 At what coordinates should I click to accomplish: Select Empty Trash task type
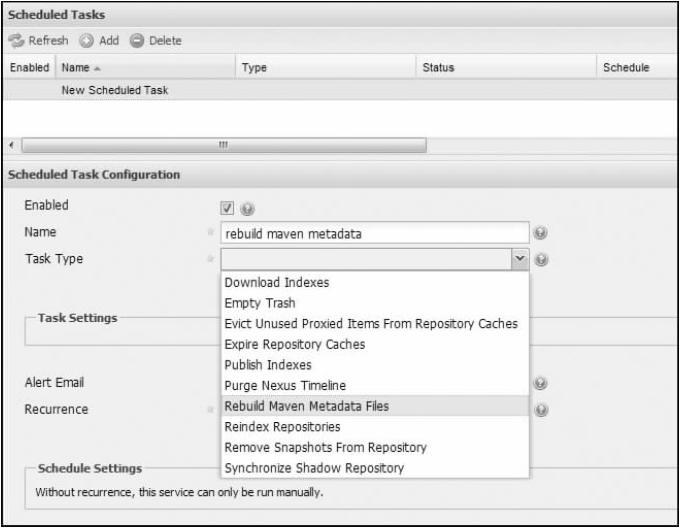click(x=260, y=303)
